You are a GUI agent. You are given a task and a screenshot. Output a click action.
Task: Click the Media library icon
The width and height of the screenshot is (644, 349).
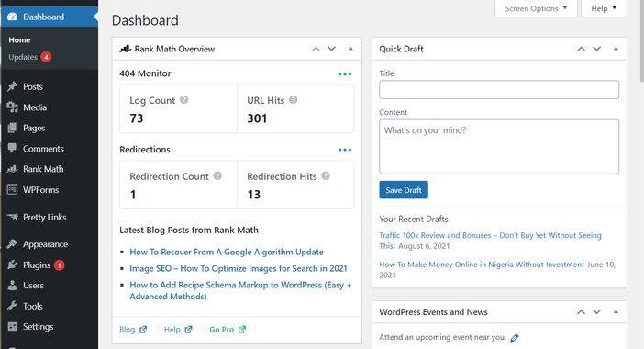point(12,107)
